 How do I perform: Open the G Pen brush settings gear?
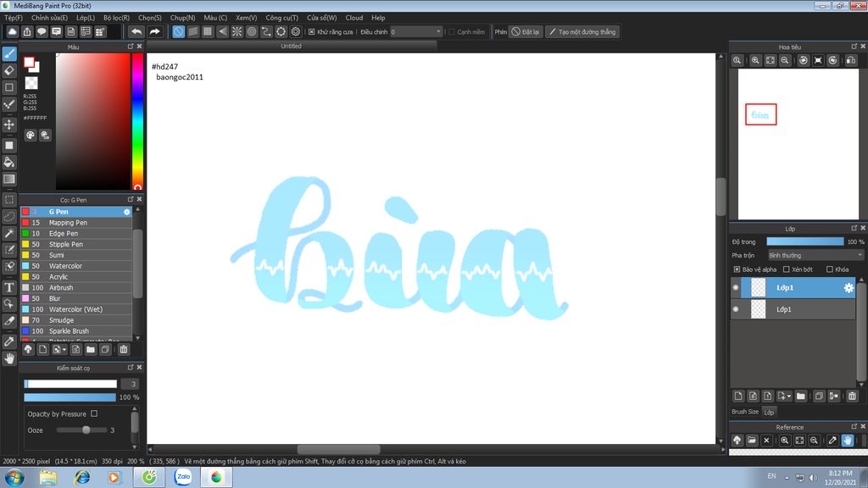127,212
